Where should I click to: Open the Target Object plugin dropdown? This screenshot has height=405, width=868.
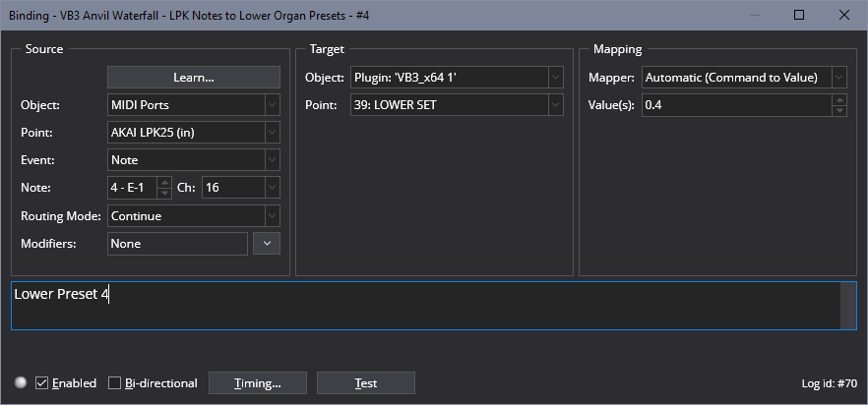457,78
